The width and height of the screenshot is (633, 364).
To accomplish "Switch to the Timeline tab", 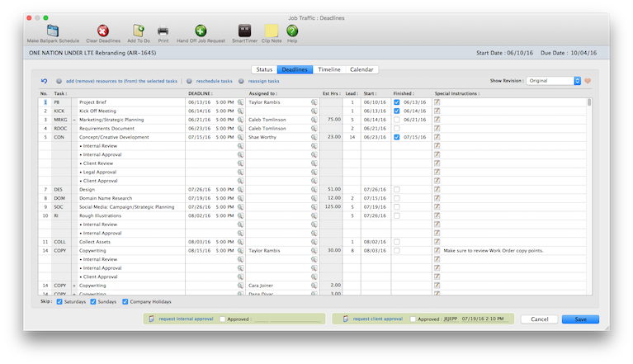I will pos(329,69).
